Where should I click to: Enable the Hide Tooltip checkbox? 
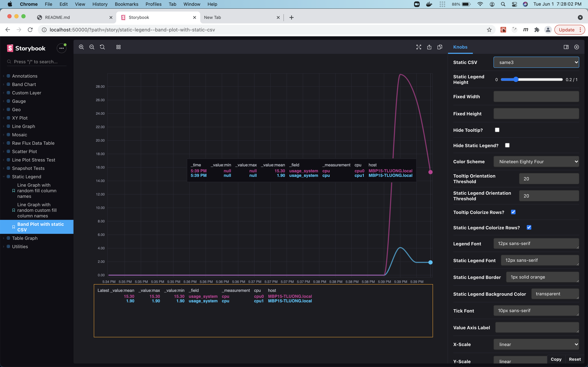[x=497, y=130]
